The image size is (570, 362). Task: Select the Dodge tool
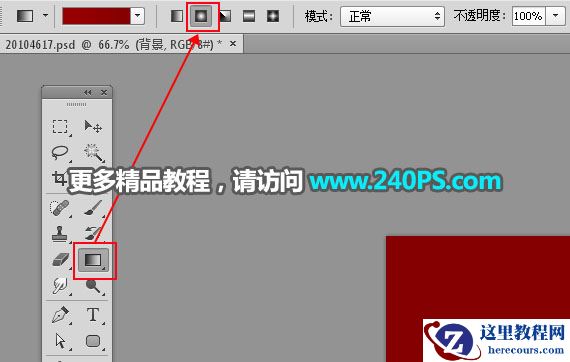(x=93, y=286)
